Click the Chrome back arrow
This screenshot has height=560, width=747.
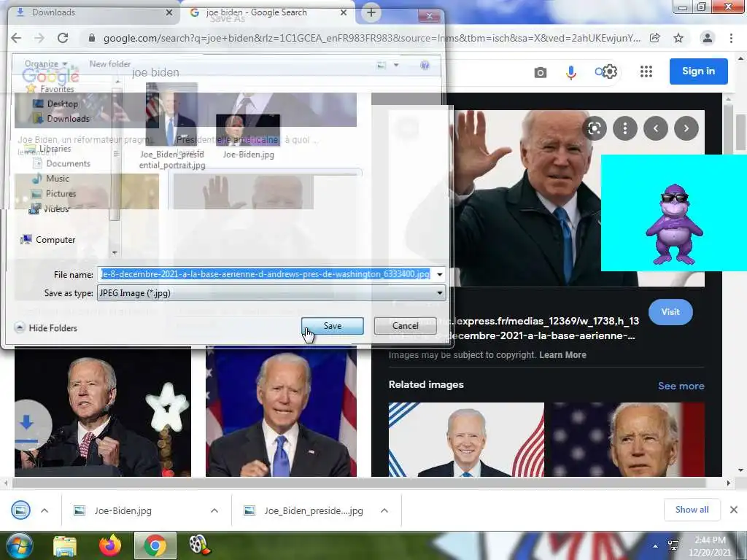click(16, 38)
